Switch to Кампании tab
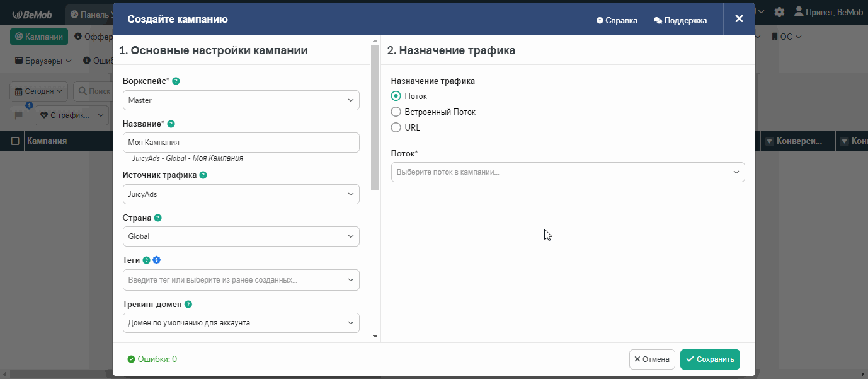This screenshot has width=868, height=379. click(x=39, y=37)
